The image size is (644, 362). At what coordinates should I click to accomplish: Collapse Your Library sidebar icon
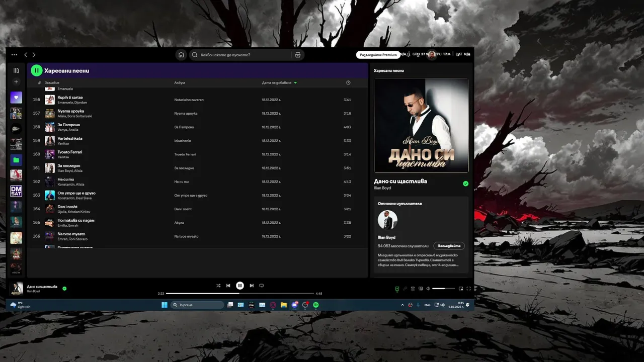16,70
